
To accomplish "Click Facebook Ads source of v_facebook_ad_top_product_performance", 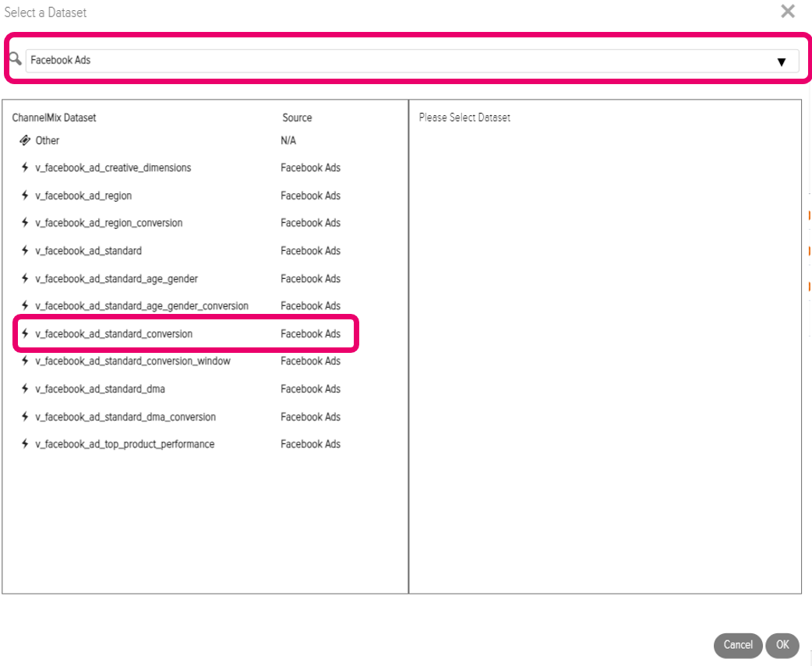I will point(311,444).
